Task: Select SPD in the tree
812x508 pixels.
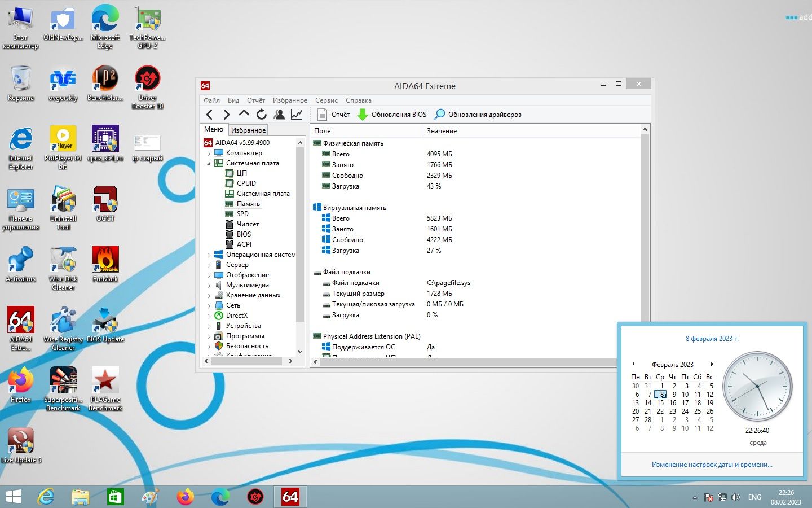Action: [x=242, y=214]
